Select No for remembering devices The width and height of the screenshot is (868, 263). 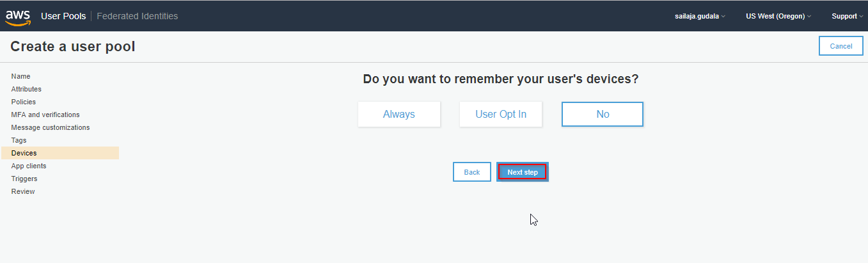tap(603, 115)
